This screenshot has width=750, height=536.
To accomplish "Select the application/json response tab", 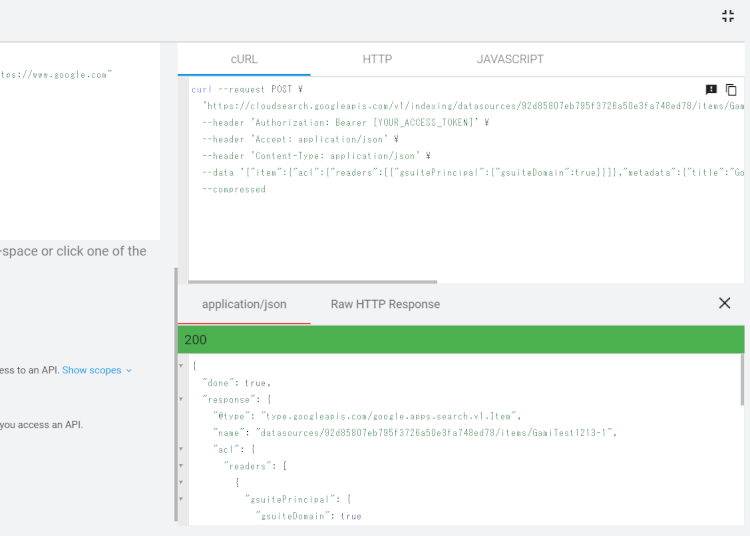I will pos(244,305).
